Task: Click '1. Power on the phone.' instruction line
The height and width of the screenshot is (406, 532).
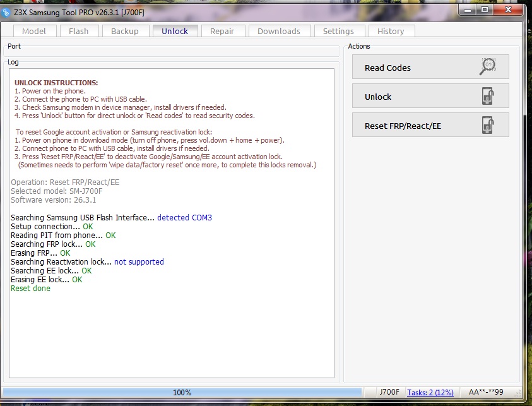Action: (x=50, y=91)
